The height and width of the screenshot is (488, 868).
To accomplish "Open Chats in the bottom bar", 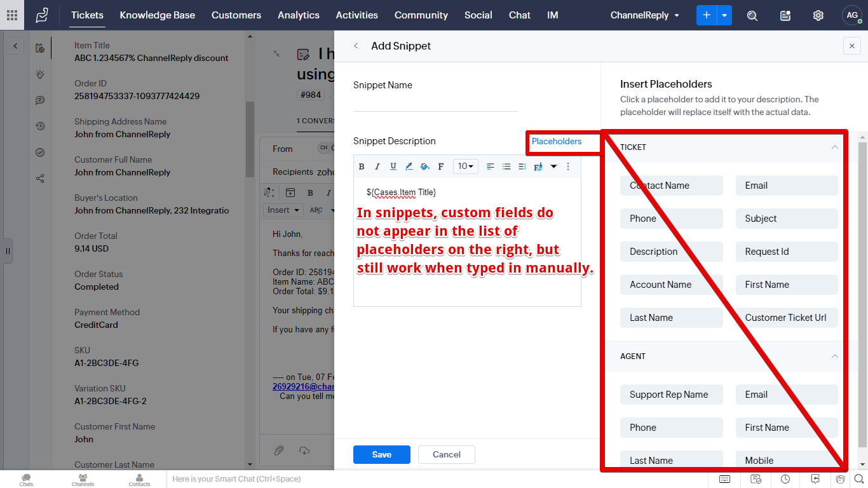I will [26, 480].
